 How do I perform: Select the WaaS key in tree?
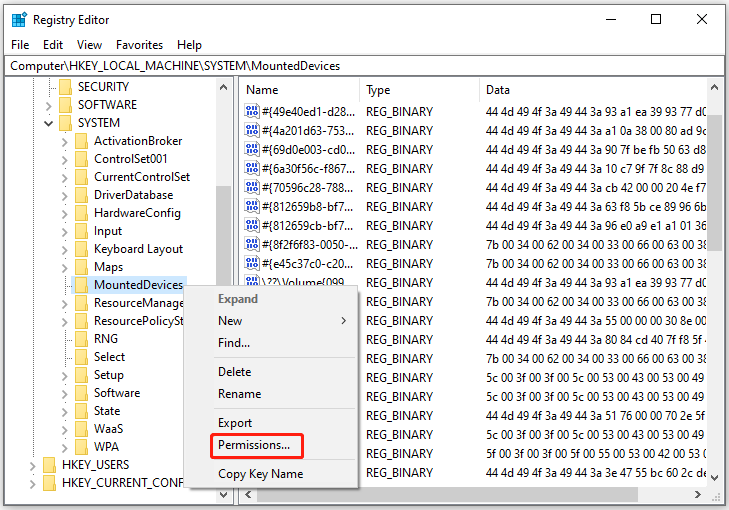pos(108,429)
